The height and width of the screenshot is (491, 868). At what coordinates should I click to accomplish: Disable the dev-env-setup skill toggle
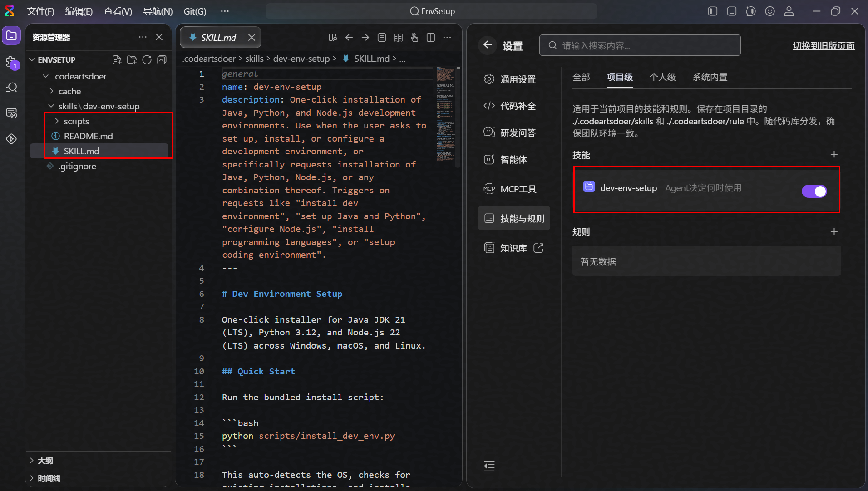coord(814,191)
